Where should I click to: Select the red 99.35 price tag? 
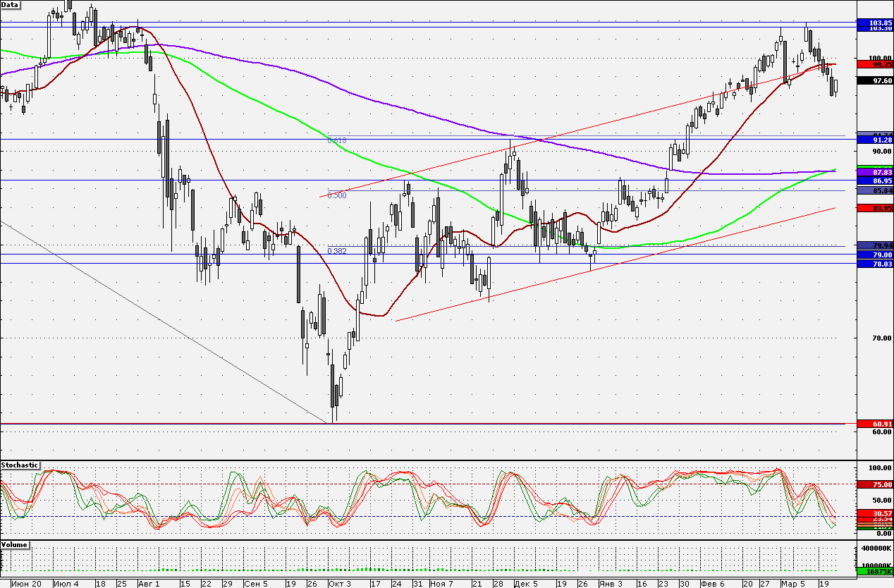[874, 64]
